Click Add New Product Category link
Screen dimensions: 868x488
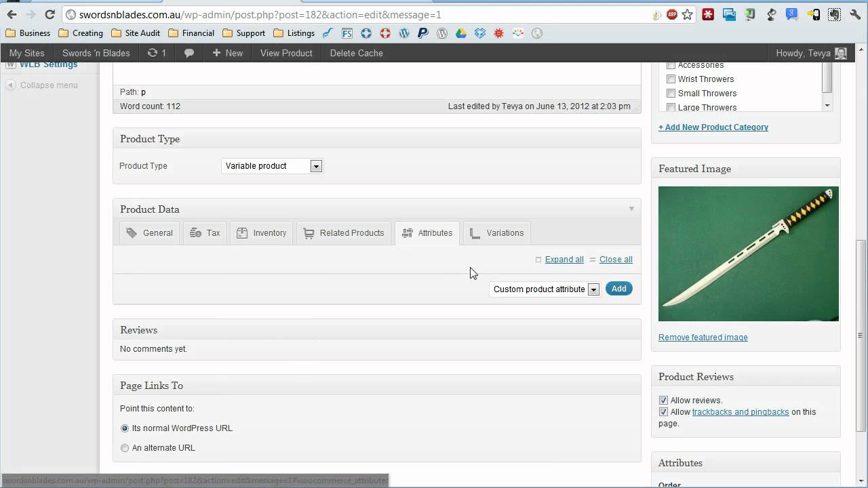[713, 127]
